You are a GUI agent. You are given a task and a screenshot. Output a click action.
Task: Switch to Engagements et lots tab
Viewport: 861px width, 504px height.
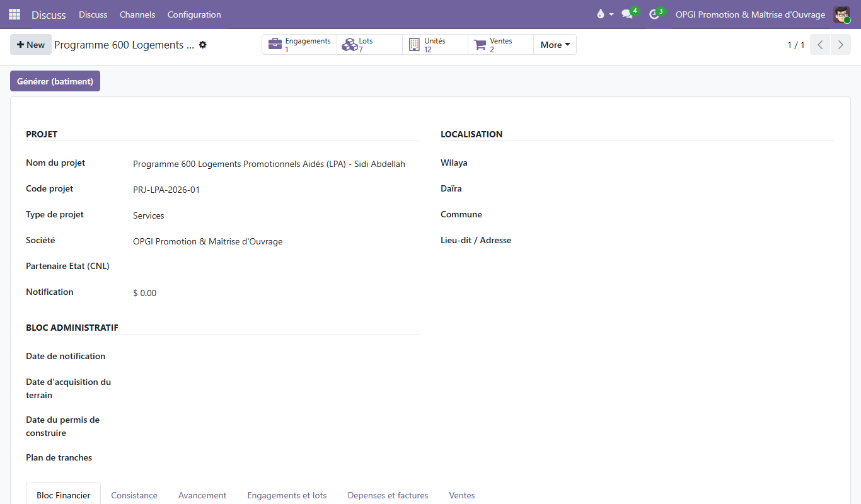tap(287, 495)
